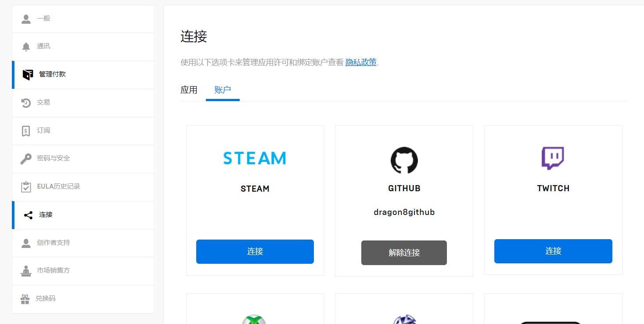Select the 账户 tab
The height and width of the screenshot is (324, 644).
click(x=223, y=90)
